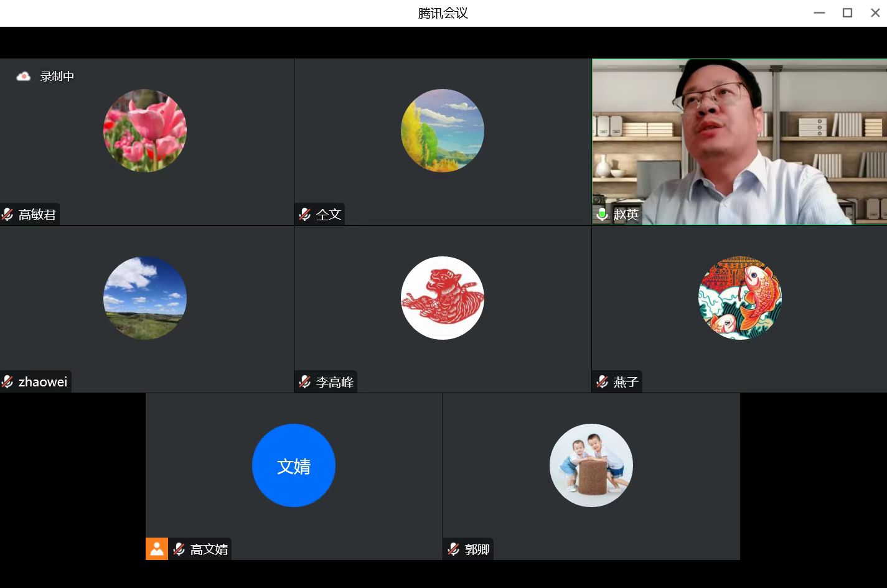This screenshot has width=887, height=588.
Task: Click the red paper-cut tiger avatar
Action: (443, 298)
